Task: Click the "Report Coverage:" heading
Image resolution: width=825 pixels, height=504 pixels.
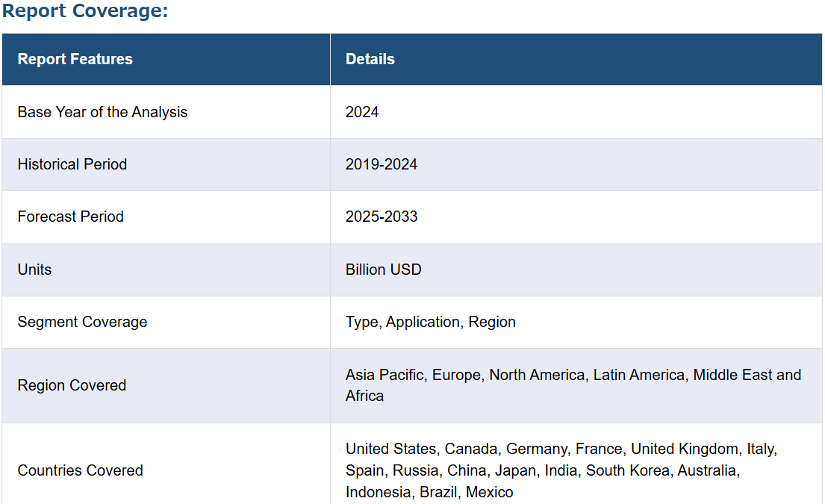Action: pyautogui.click(x=85, y=13)
